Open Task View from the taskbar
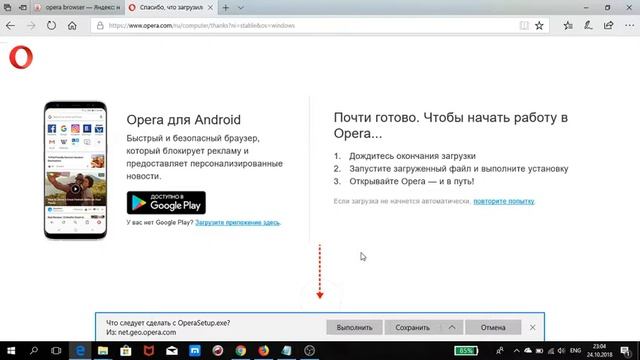 (x=56, y=351)
